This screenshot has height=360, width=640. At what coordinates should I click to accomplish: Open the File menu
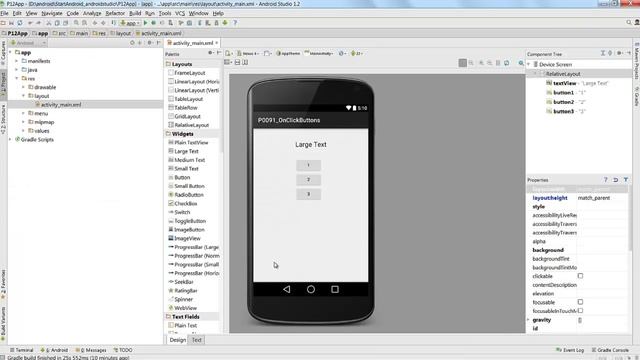pyautogui.click(x=4, y=13)
